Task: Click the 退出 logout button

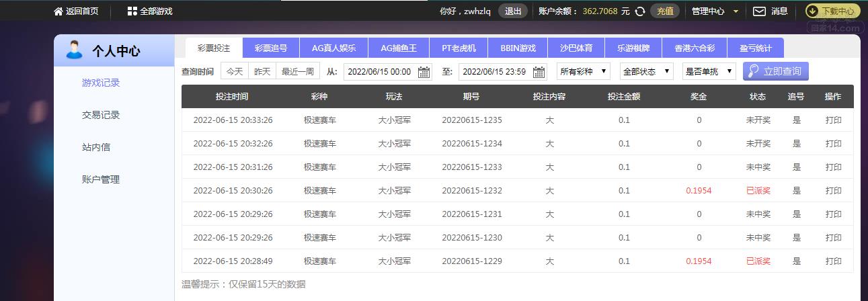Action: 513,11
